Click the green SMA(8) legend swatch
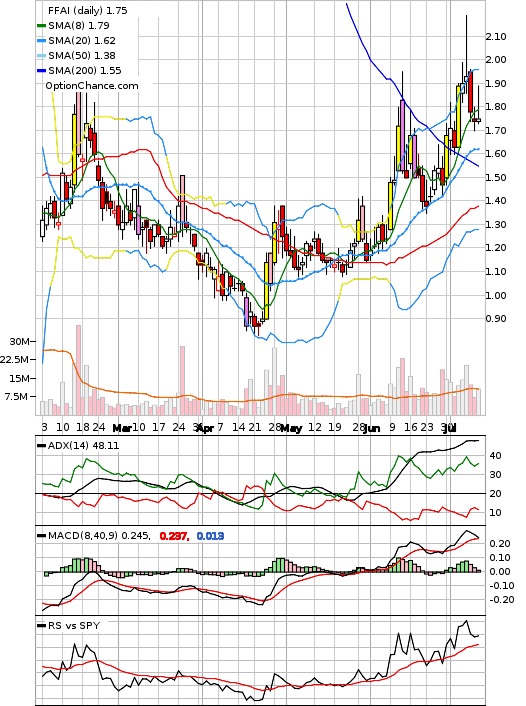 pyautogui.click(x=41, y=26)
